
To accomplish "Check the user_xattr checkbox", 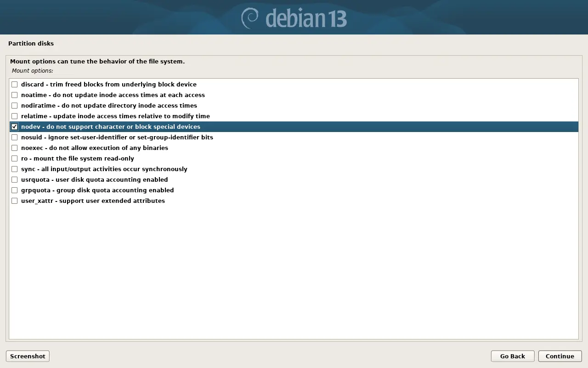I will click(15, 201).
